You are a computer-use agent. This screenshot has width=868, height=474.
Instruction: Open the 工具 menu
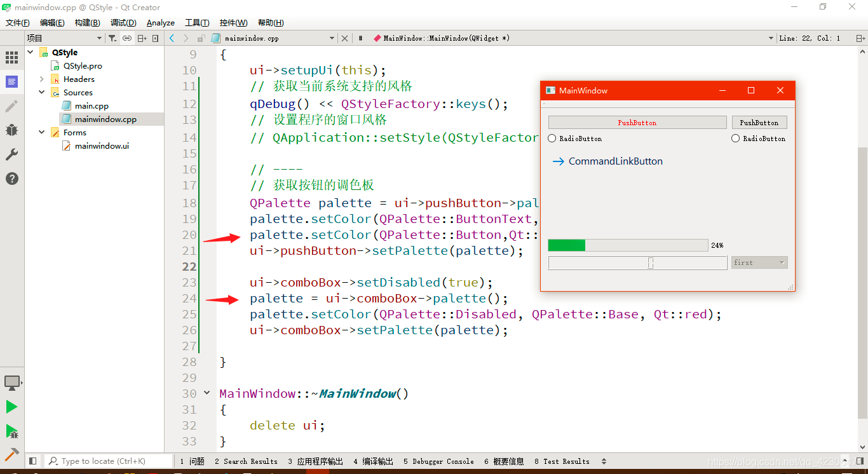point(197,22)
